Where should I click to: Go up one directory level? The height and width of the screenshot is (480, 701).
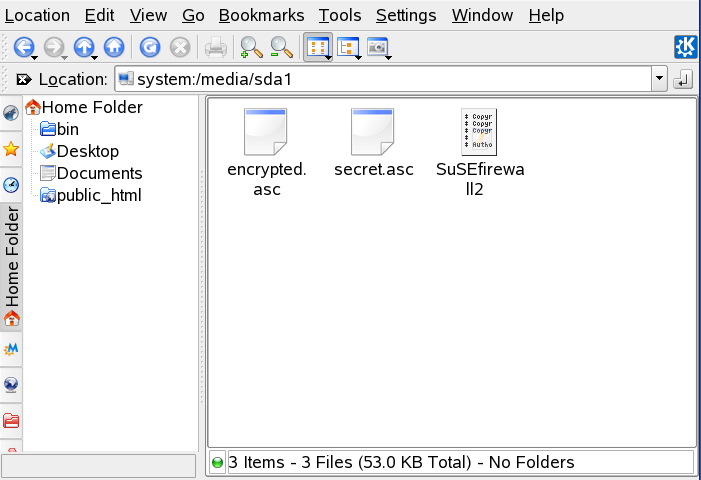coord(84,46)
